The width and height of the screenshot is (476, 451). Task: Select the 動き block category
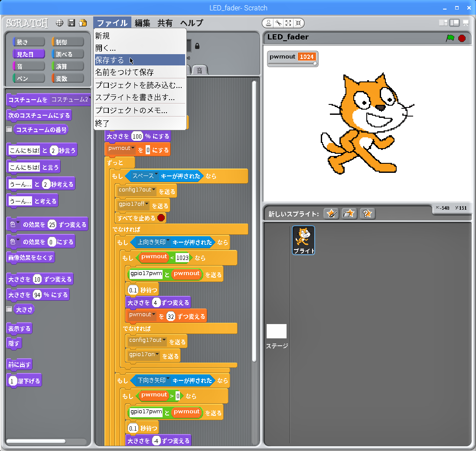[29, 42]
